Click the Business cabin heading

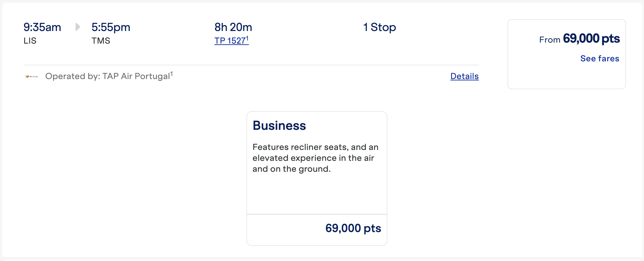pyautogui.click(x=279, y=125)
